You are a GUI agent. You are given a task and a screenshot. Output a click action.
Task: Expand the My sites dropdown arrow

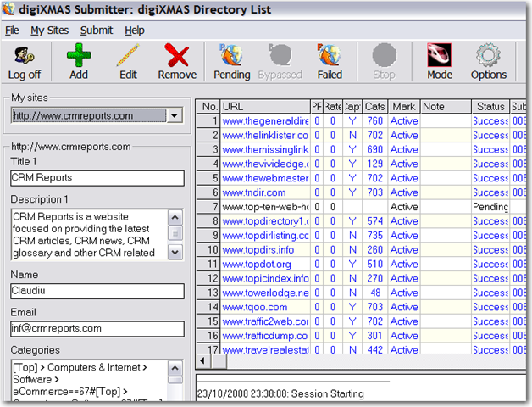click(x=175, y=115)
